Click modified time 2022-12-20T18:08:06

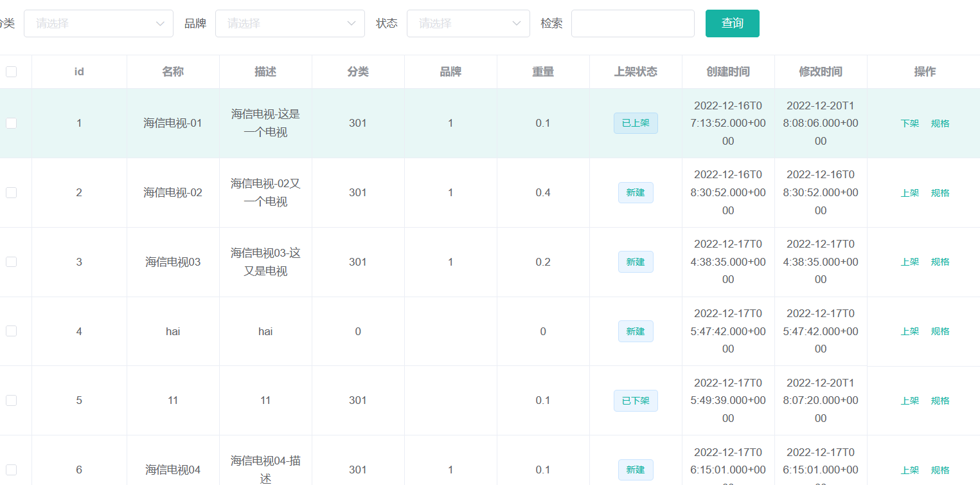pyautogui.click(x=821, y=123)
